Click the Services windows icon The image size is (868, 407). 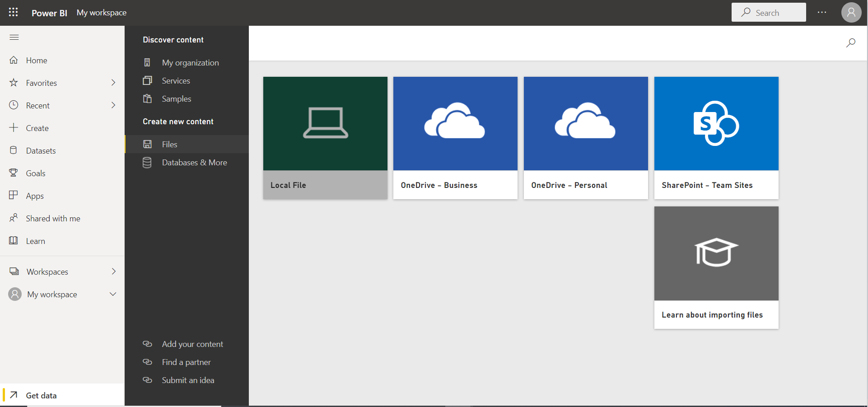(x=147, y=80)
